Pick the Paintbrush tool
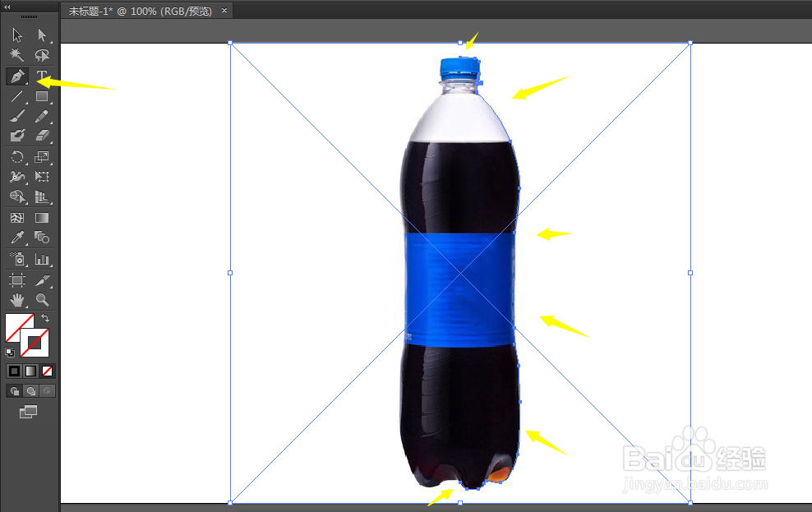This screenshot has height=512, width=812. [17, 116]
